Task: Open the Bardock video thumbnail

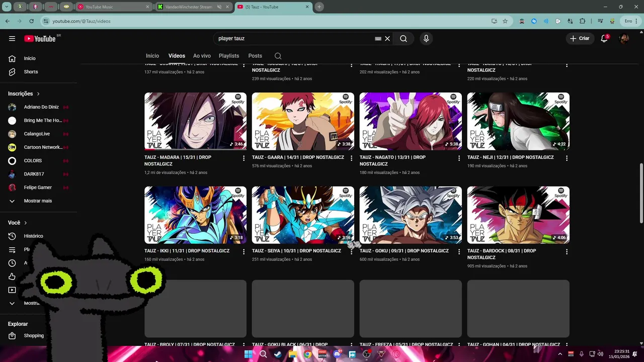Action: click(518, 215)
